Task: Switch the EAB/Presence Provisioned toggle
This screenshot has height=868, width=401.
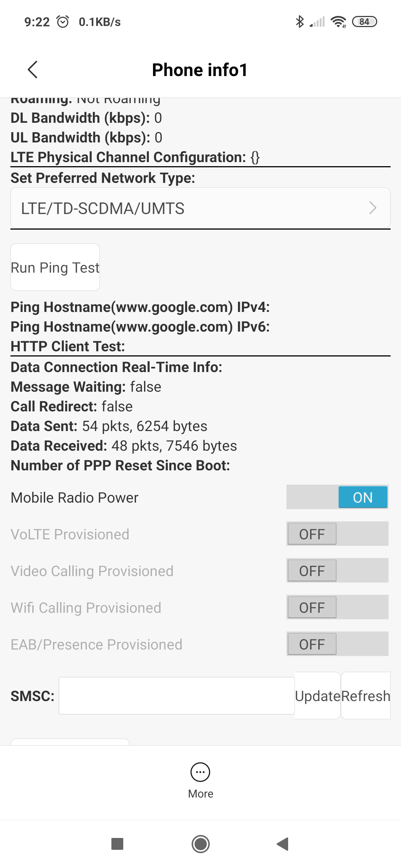Action: [337, 644]
